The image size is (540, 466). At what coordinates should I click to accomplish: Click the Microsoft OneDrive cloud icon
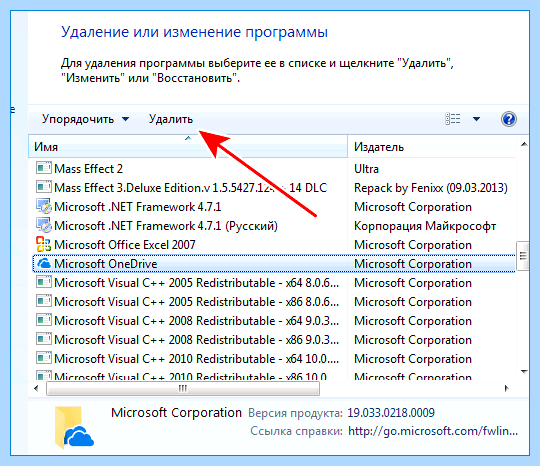click(x=44, y=263)
